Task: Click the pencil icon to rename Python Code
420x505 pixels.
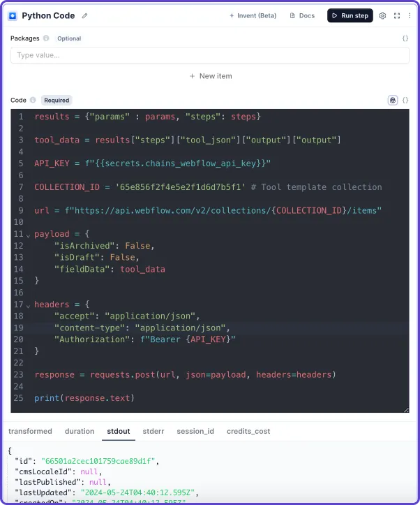Action: pos(85,15)
